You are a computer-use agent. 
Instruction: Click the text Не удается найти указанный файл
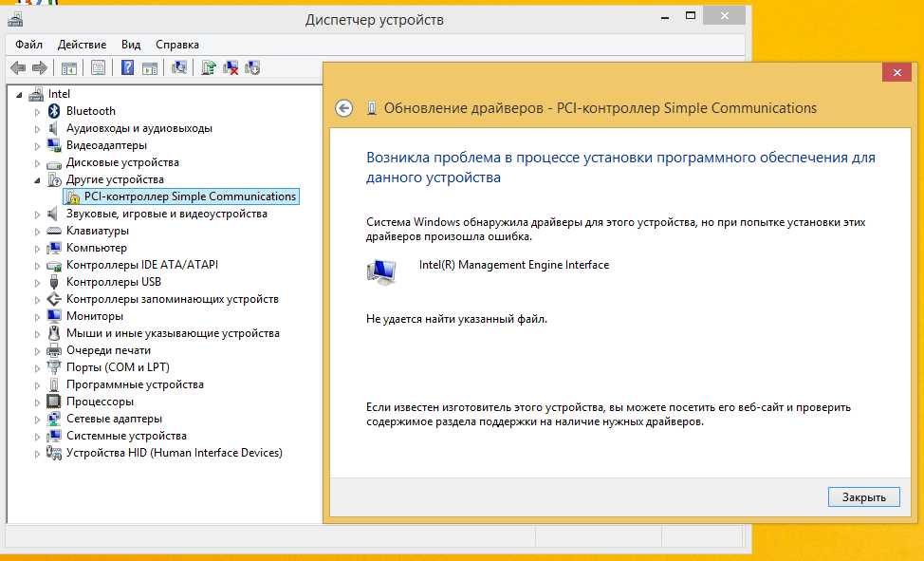456,319
